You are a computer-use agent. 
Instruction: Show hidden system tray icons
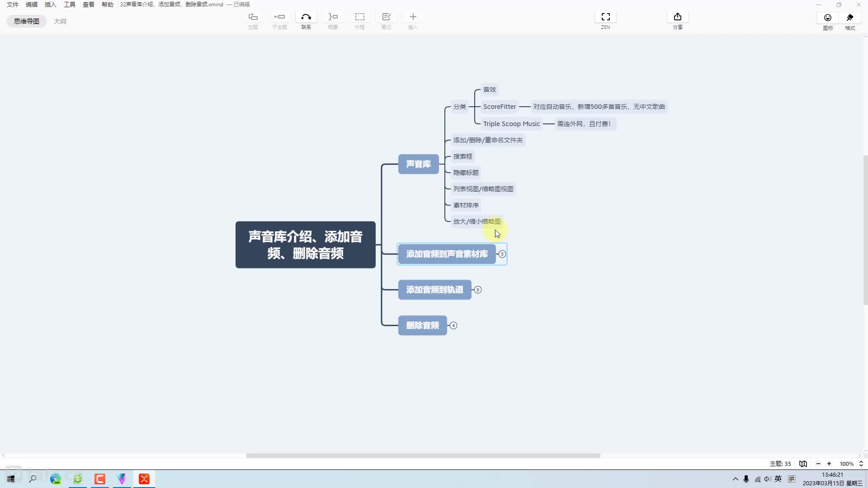[735, 479]
